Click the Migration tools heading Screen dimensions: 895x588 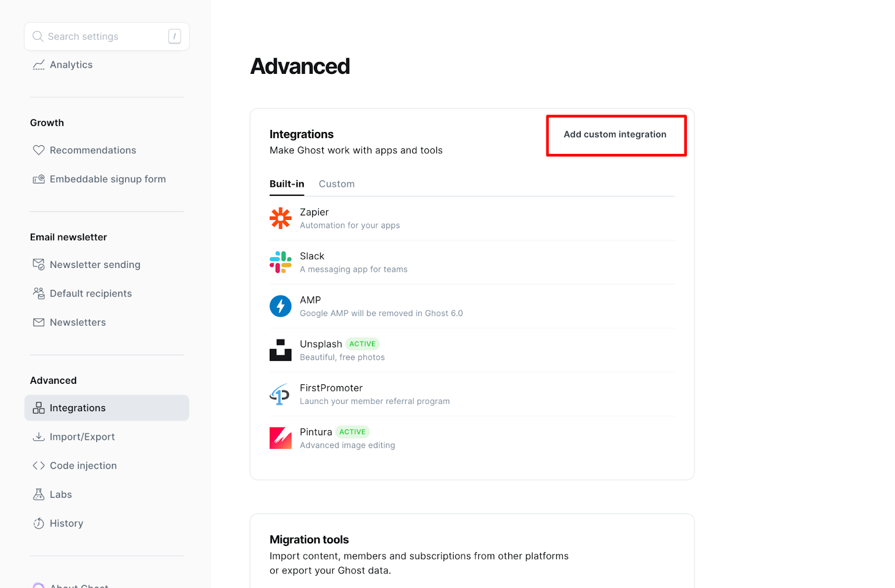(x=309, y=539)
